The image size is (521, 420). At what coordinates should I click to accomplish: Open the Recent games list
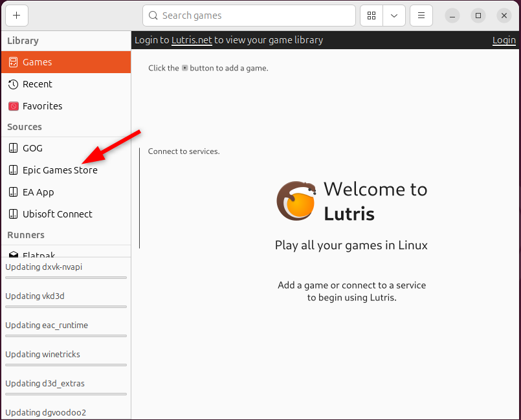click(x=66, y=84)
